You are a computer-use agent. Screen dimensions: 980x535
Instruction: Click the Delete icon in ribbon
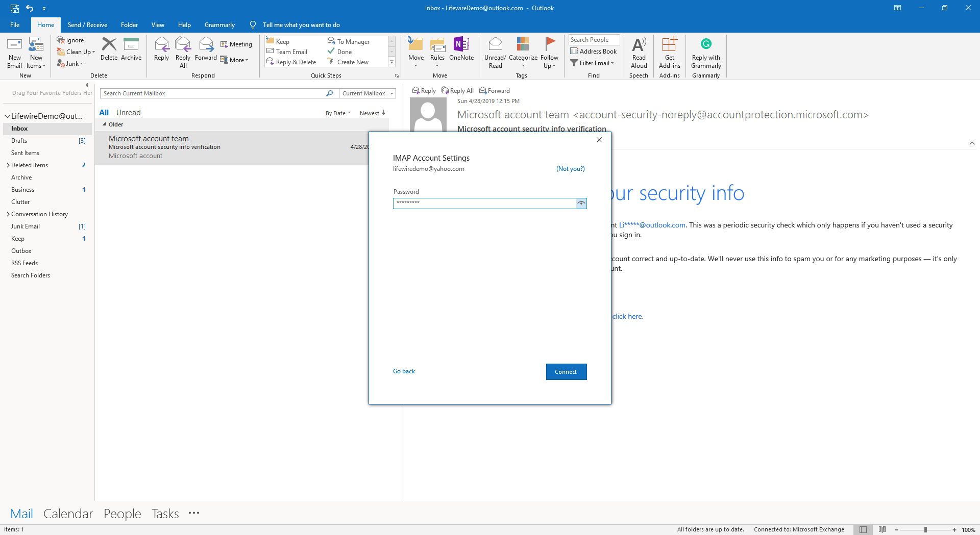tap(109, 49)
